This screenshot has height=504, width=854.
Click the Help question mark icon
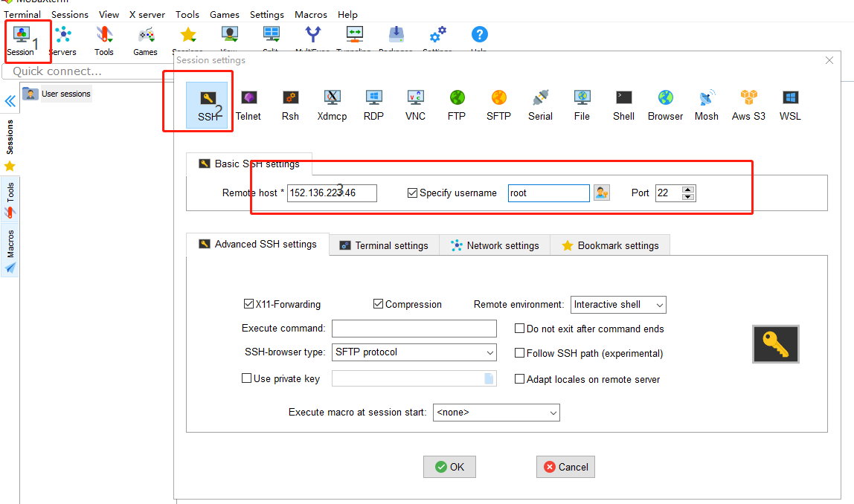pyautogui.click(x=479, y=35)
